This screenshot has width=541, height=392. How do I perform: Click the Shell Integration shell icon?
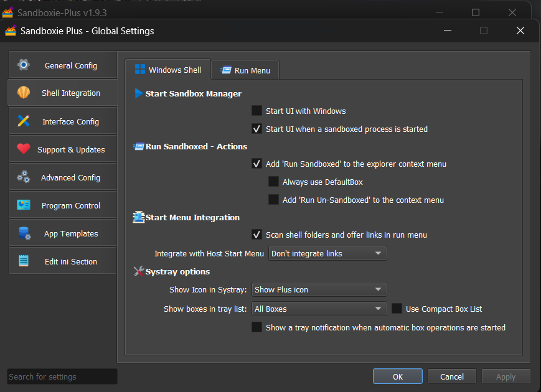pyautogui.click(x=24, y=93)
